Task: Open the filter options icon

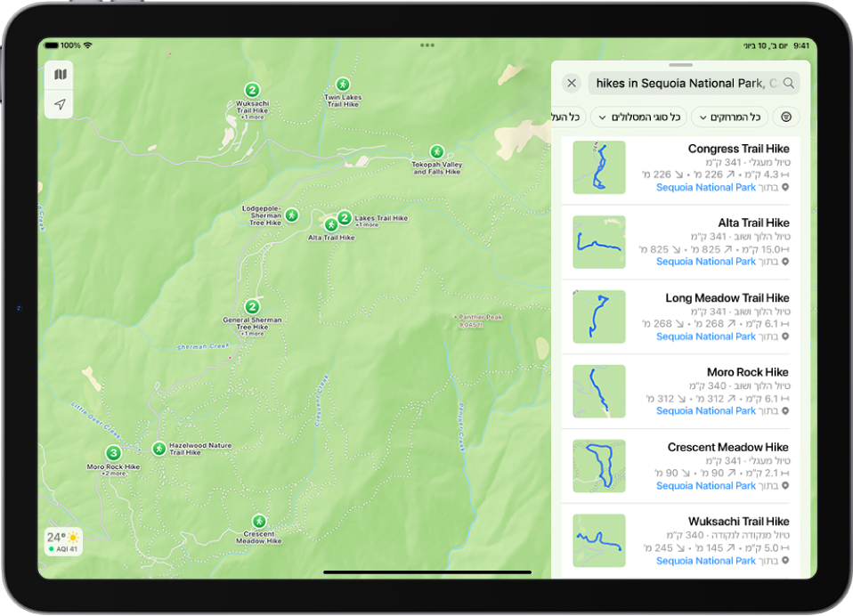Action: pyautogui.click(x=786, y=117)
